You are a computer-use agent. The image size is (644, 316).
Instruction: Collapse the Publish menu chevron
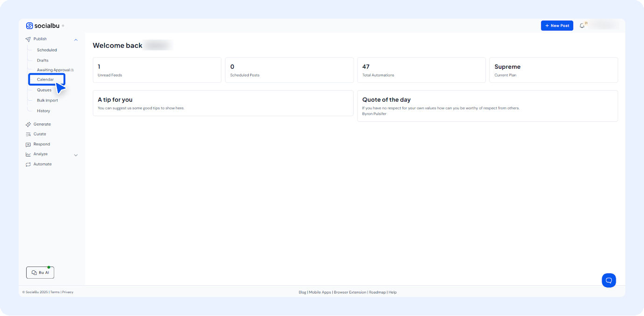pyautogui.click(x=76, y=40)
